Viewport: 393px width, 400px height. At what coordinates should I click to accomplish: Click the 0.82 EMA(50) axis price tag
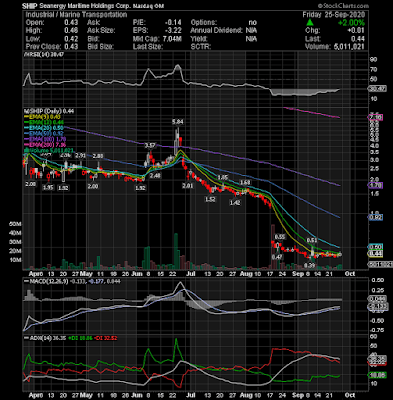tap(376, 217)
